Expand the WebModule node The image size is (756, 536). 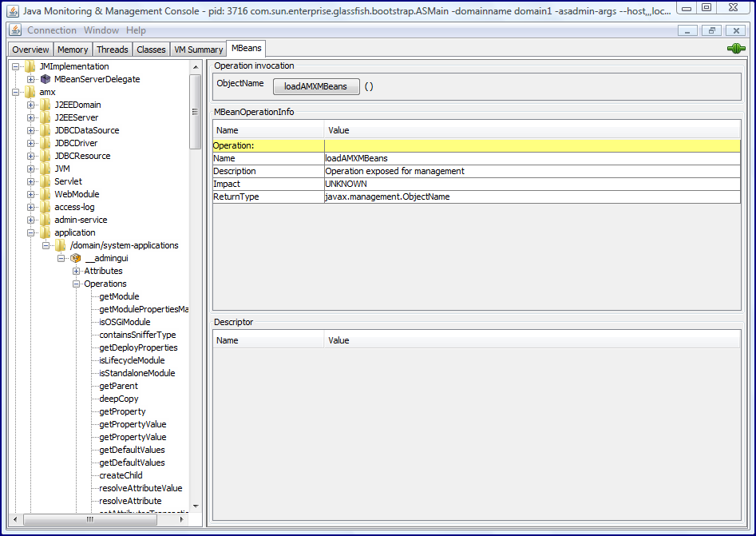click(30, 194)
